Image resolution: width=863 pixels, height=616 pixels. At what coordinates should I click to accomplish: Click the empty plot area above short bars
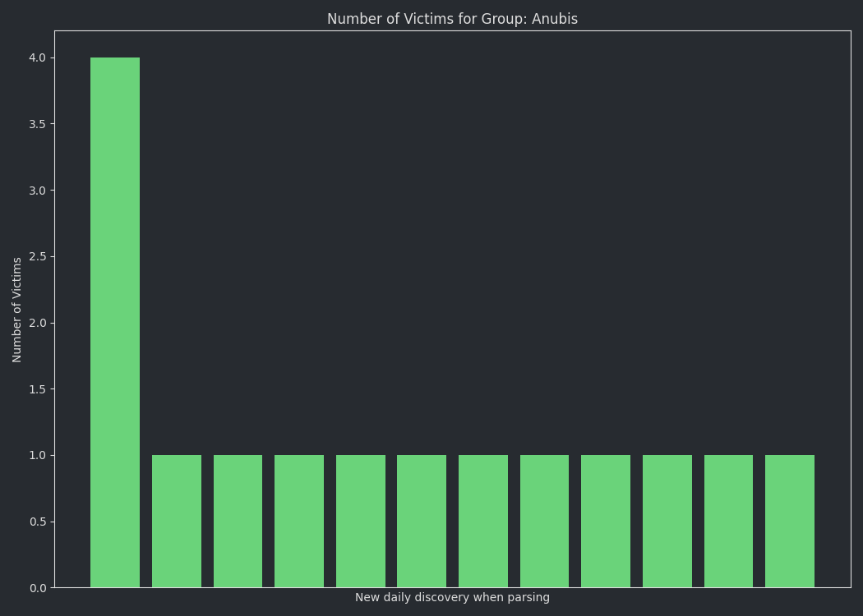(x=493, y=246)
